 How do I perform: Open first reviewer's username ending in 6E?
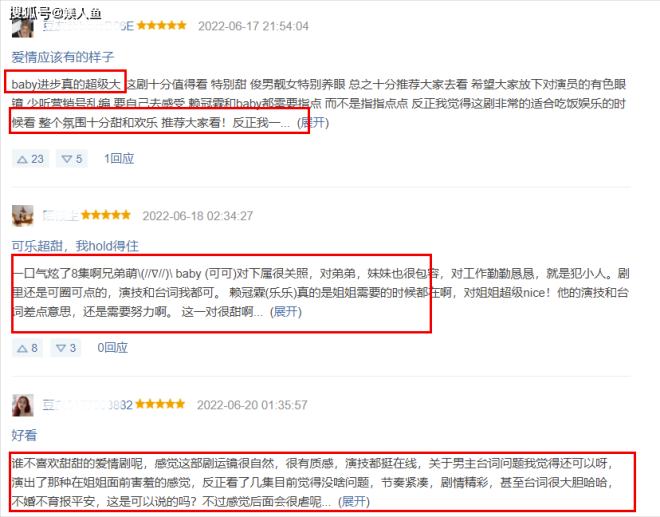tap(88, 26)
